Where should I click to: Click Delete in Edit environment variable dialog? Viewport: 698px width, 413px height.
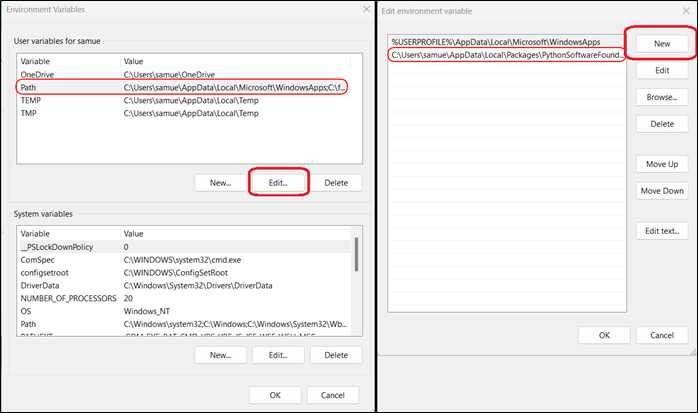(x=662, y=124)
